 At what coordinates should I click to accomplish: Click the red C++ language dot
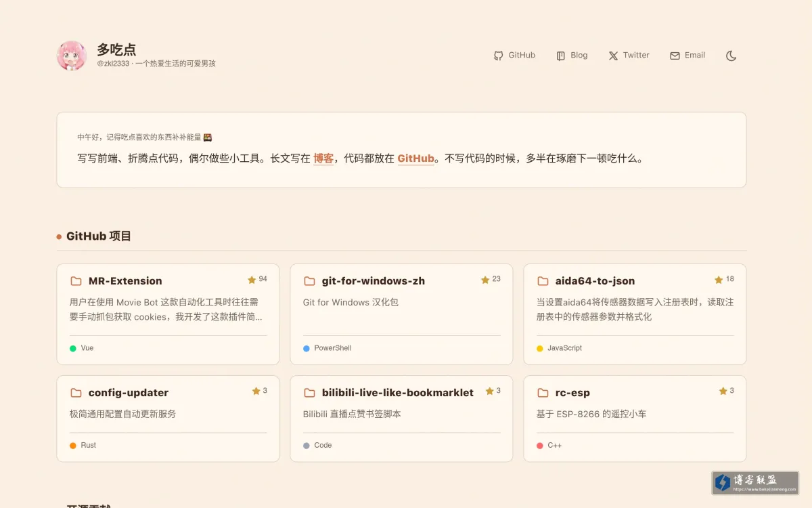tap(540, 446)
